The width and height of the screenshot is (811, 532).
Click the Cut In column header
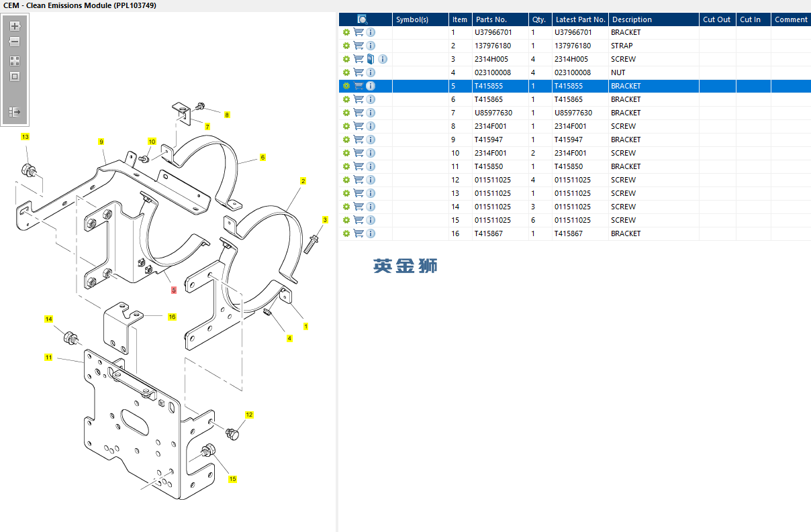(x=753, y=19)
